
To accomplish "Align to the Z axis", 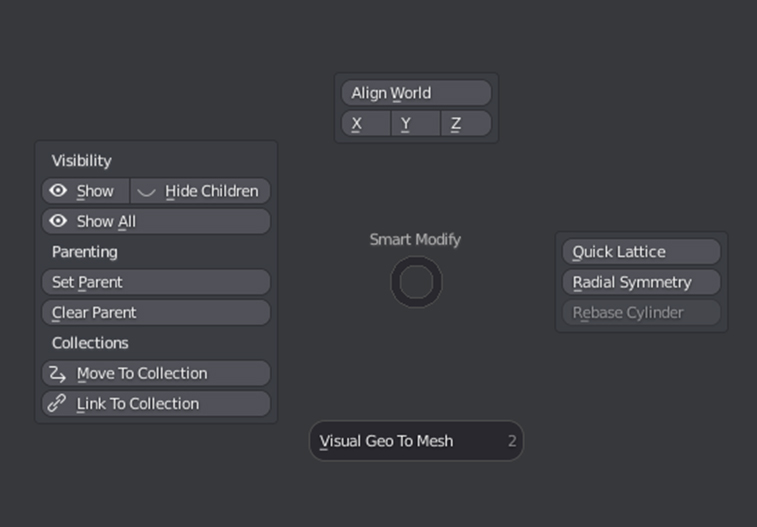I will tap(466, 124).
